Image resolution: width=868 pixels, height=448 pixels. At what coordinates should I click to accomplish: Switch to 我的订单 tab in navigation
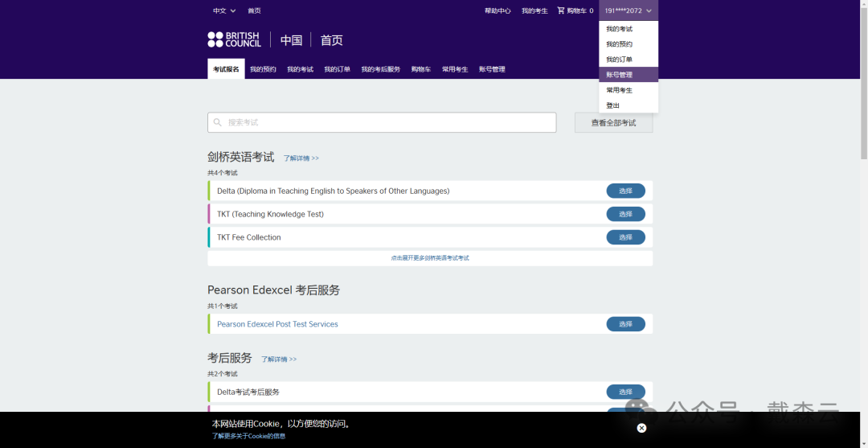[x=337, y=69]
